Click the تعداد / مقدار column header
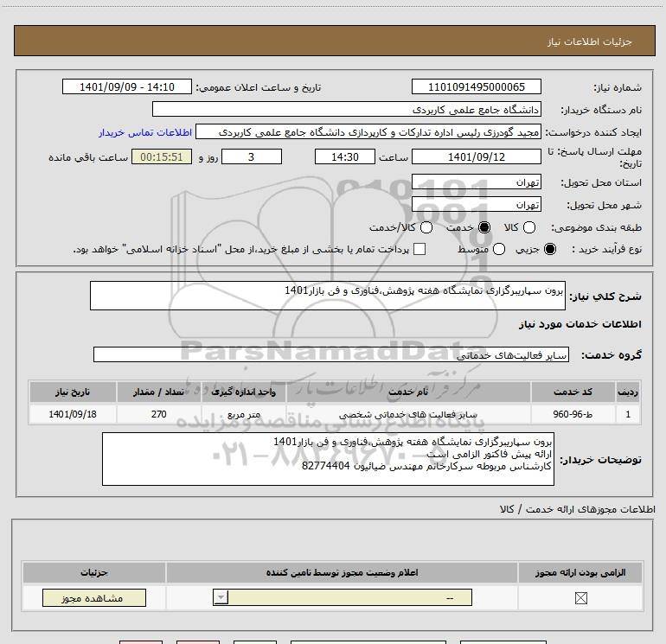This screenshot has height=644, width=666. click(159, 392)
